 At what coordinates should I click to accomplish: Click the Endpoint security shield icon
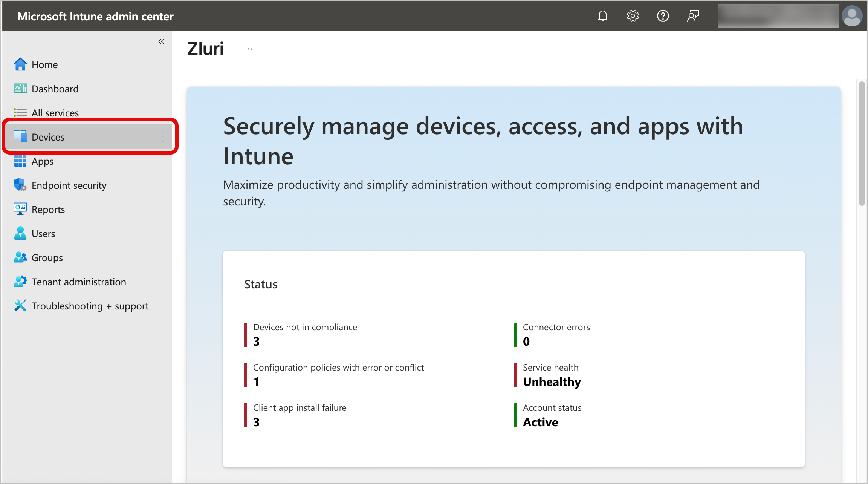tap(20, 185)
